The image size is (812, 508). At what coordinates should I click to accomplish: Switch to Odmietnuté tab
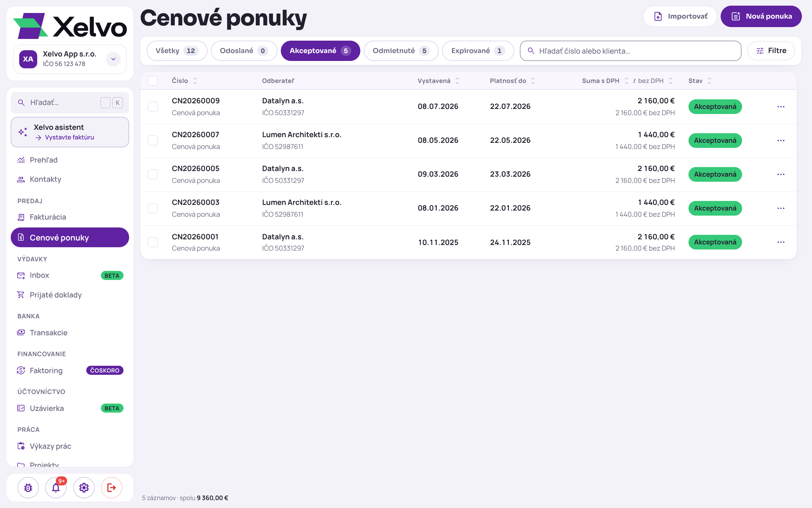coord(401,51)
